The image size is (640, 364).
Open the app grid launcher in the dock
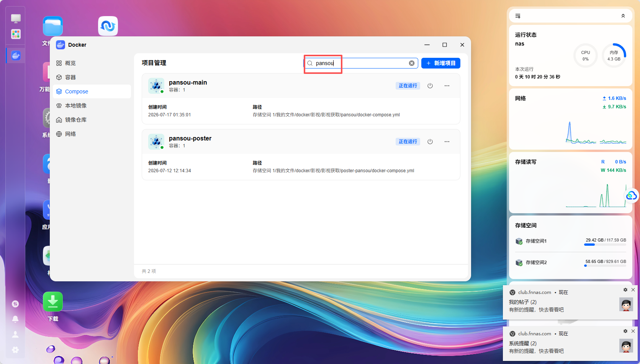(x=16, y=34)
